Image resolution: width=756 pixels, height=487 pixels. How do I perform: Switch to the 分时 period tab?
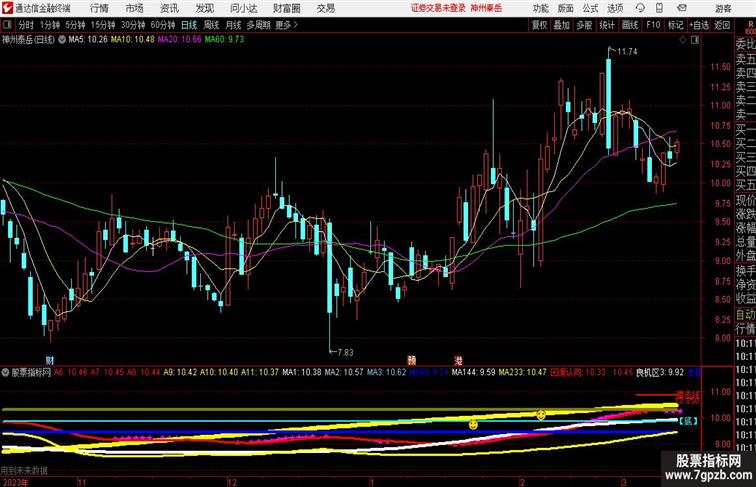[26, 25]
